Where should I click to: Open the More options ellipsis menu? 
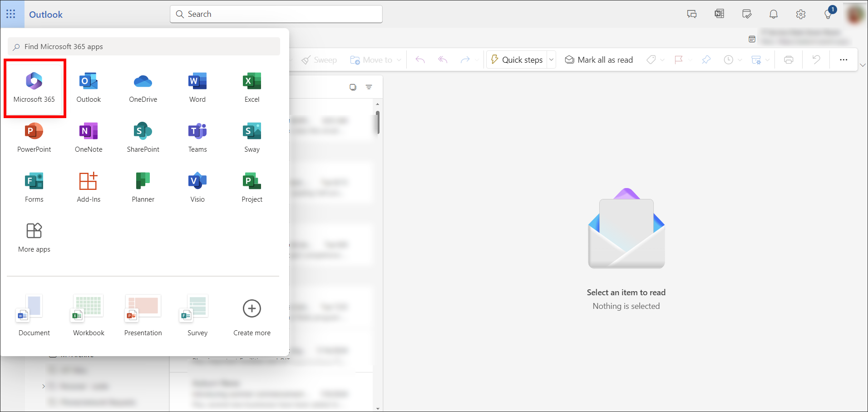click(x=843, y=60)
